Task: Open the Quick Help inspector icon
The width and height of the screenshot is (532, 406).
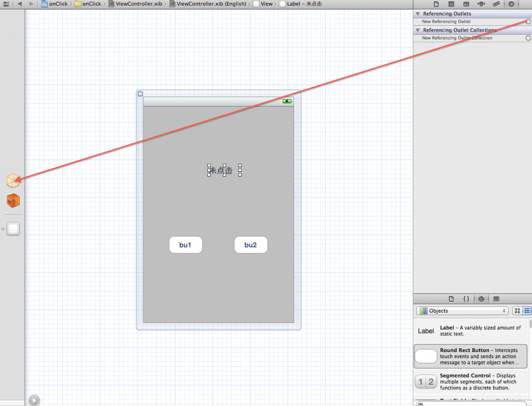Action: [x=451, y=4]
